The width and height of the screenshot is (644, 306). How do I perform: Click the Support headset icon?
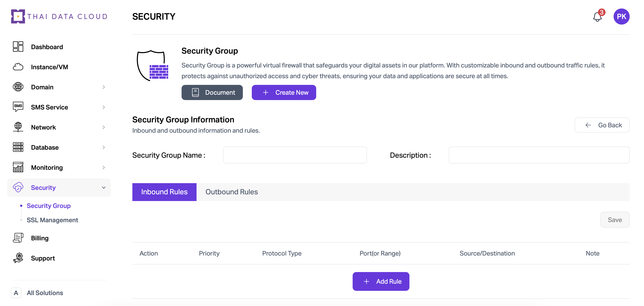(x=18, y=258)
